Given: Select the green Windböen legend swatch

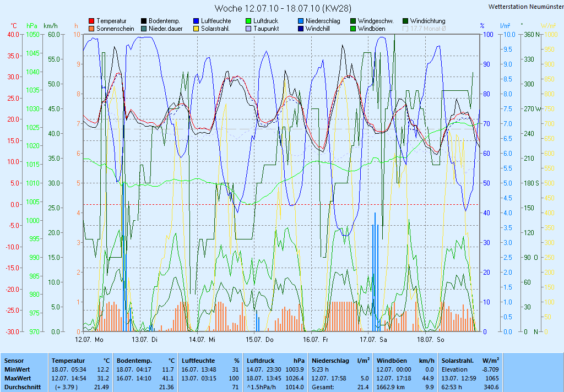Looking at the screenshot, I should (x=353, y=29).
